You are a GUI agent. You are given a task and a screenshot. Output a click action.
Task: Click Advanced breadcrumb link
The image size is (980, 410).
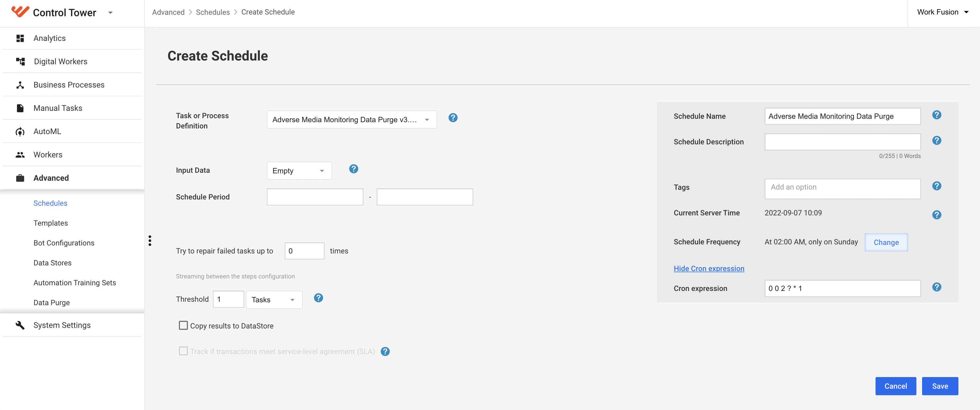point(168,12)
